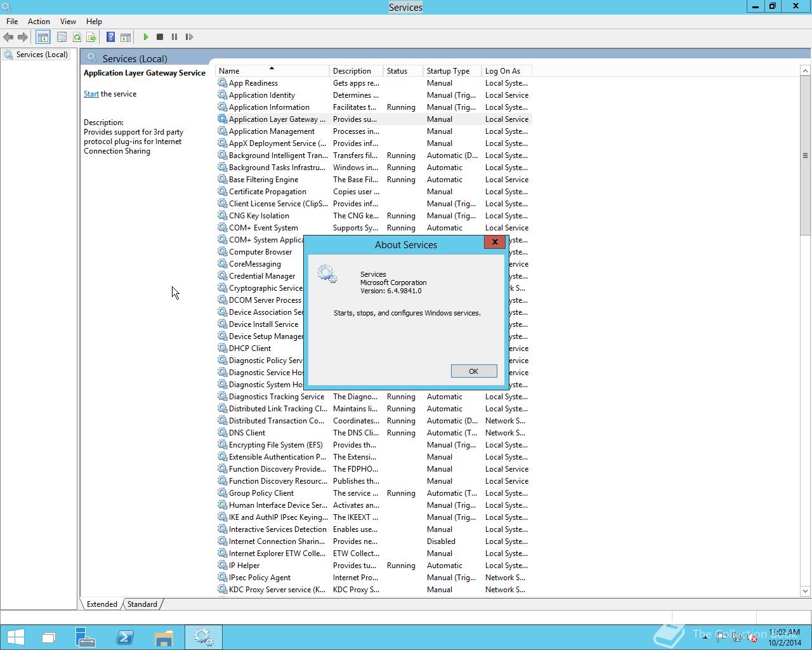Open the Help menu
Viewport: 812px width, 650px height.
pos(94,21)
